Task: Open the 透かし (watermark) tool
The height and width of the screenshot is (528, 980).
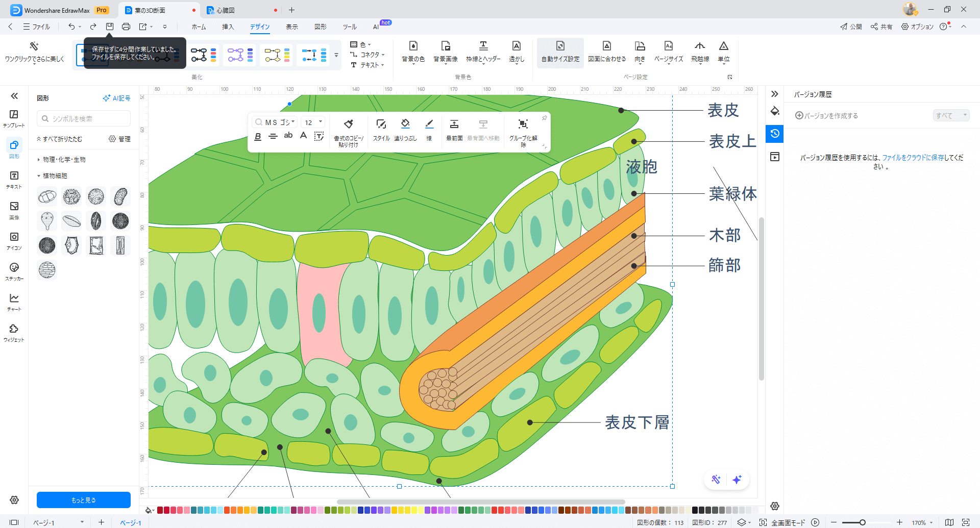Action: coord(516,51)
